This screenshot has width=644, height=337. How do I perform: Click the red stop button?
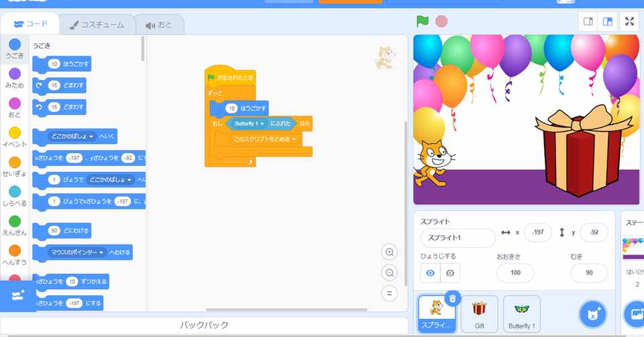tap(441, 21)
